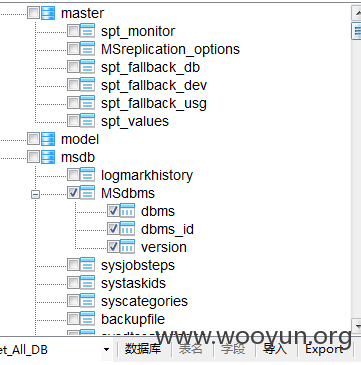Uncheck the MSdbms table checkbox

click(x=73, y=193)
